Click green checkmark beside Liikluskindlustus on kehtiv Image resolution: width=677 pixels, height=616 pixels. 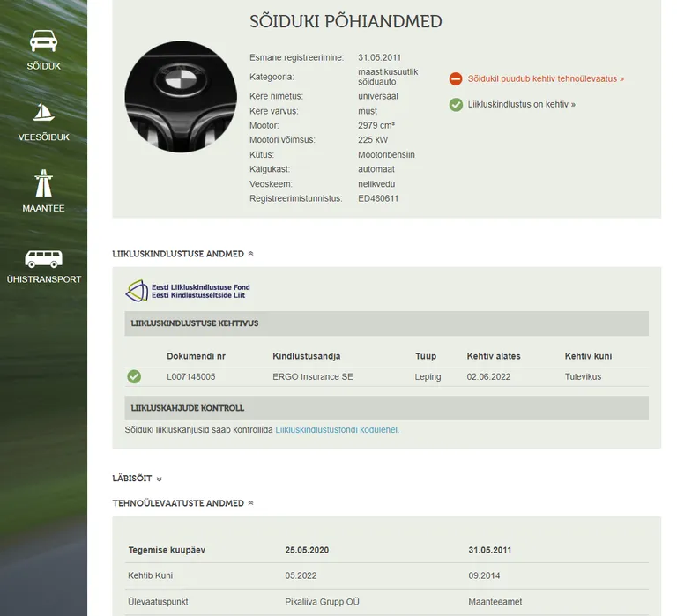(x=456, y=105)
